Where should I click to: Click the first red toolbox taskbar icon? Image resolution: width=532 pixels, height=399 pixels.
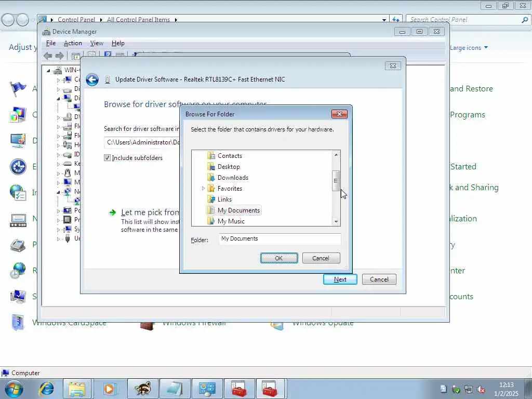coord(239,389)
